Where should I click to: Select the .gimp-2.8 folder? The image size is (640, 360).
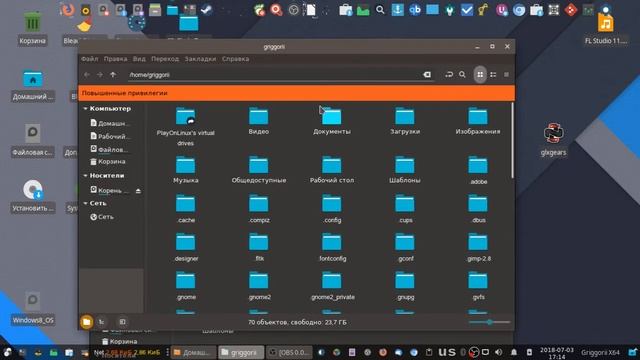[x=478, y=247]
